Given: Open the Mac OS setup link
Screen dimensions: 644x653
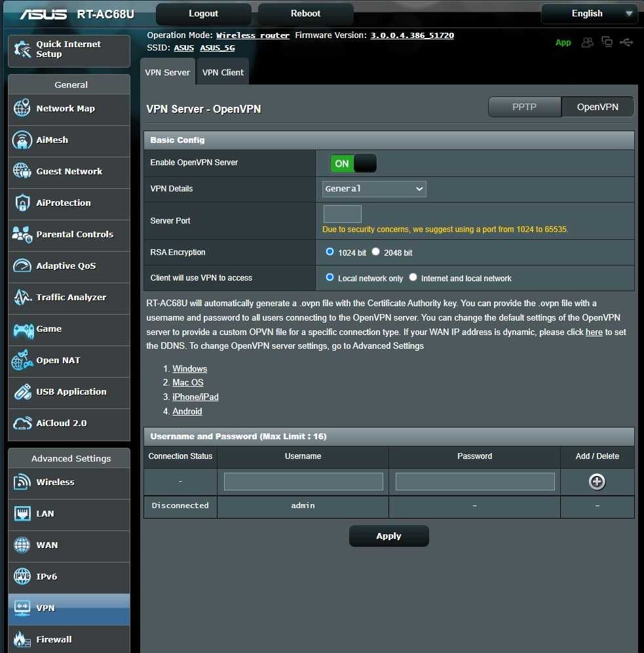Looking at the screenshot, I should click(188, 382).
